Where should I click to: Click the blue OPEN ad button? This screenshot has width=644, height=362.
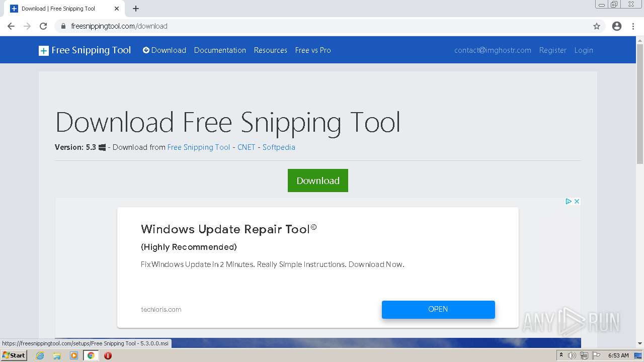point(438,309)
